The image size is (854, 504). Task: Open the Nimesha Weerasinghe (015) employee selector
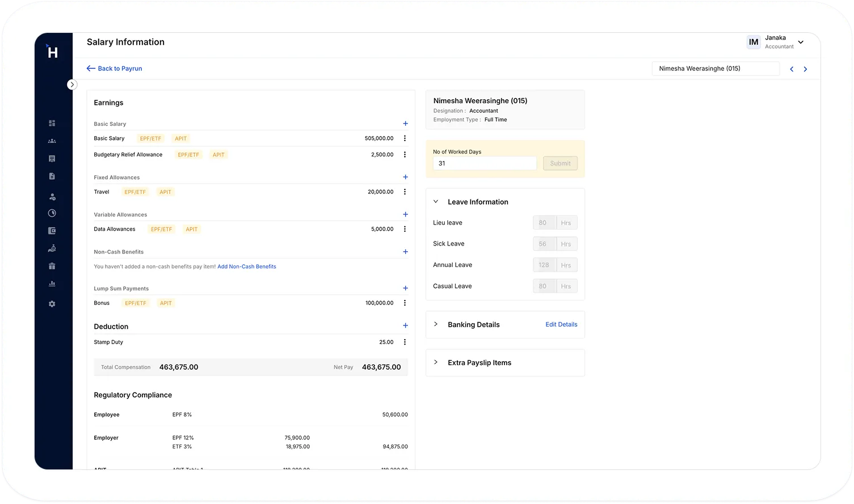coord(716,69)
